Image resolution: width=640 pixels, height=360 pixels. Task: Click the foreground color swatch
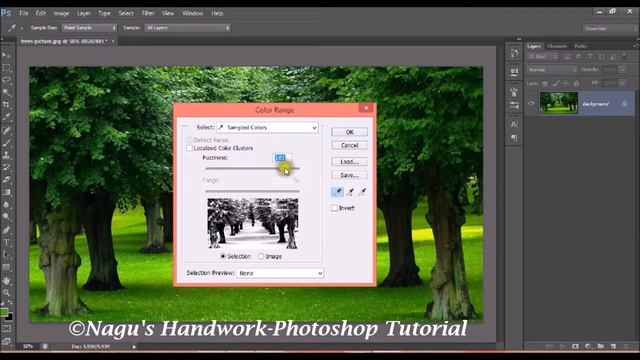pos(4,312)
